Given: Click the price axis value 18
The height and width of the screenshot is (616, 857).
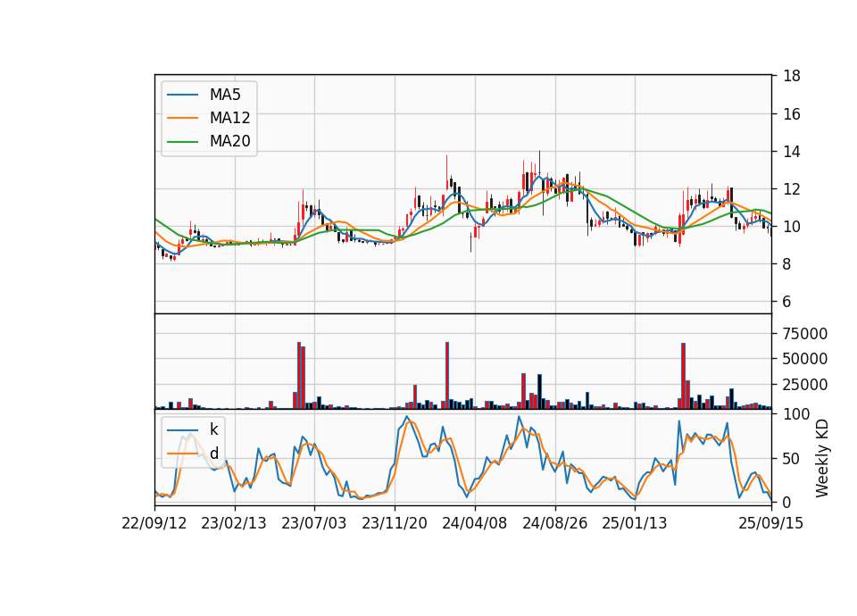Looking at the screenshot, I should point(792,76).
